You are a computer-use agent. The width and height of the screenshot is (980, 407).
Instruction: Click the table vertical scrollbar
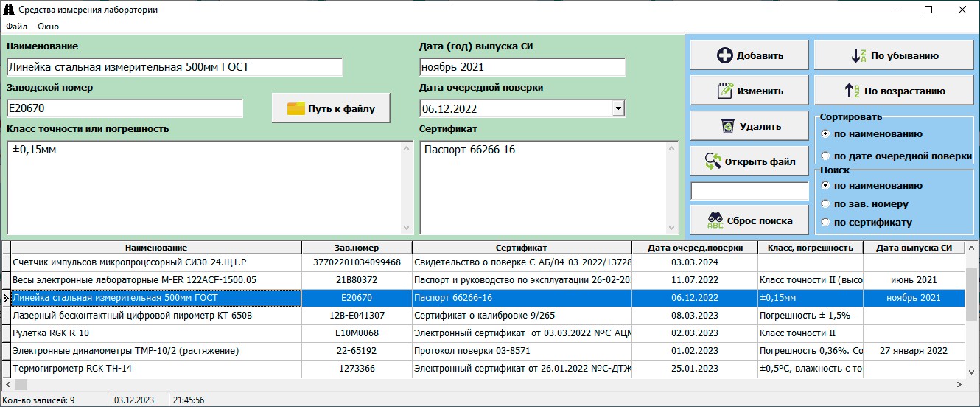972,310
